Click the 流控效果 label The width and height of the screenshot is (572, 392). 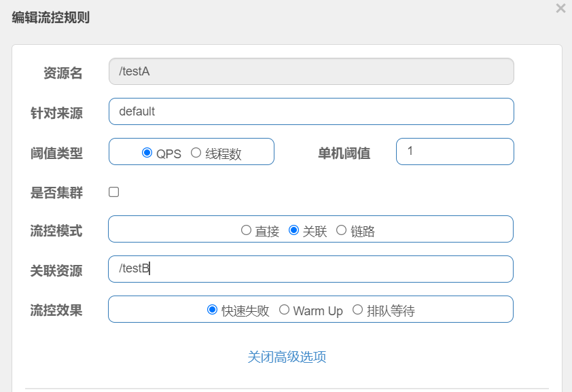[56, 310]
